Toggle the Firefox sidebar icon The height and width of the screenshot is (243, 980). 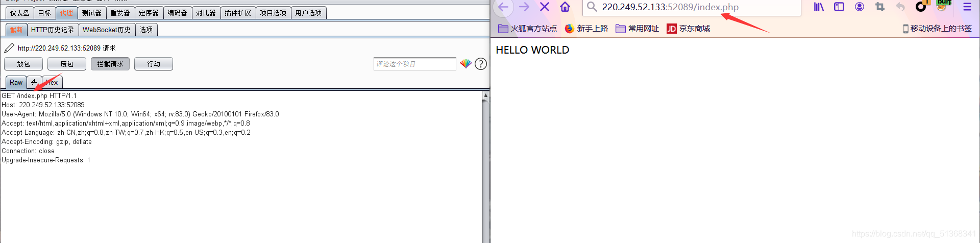(x=839, y=7)
